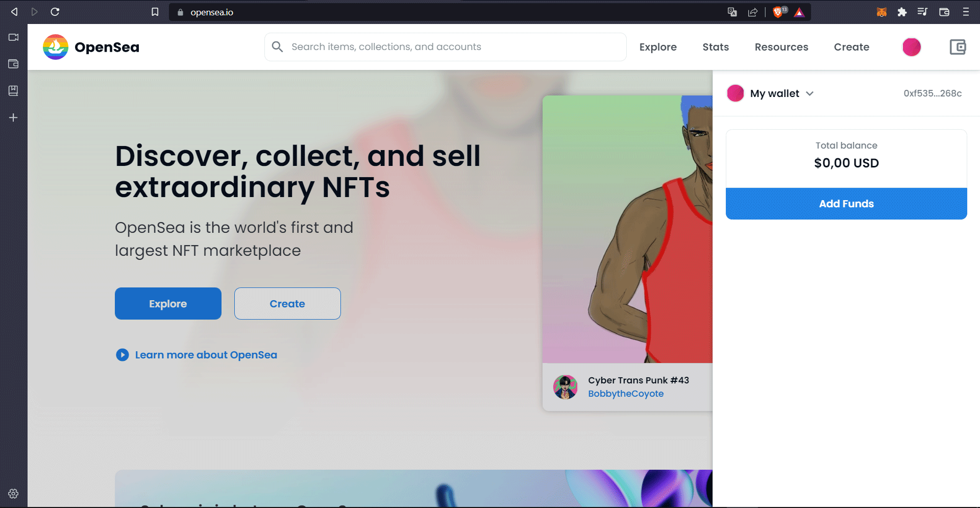Open the Brave Shields lion icon

click(779, 12)
